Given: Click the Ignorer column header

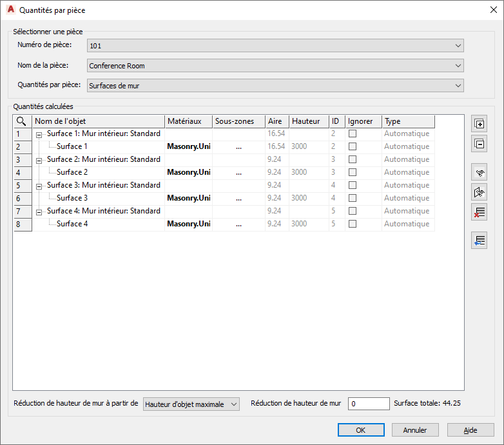Looking at the screenshot, I should (363, 121).
